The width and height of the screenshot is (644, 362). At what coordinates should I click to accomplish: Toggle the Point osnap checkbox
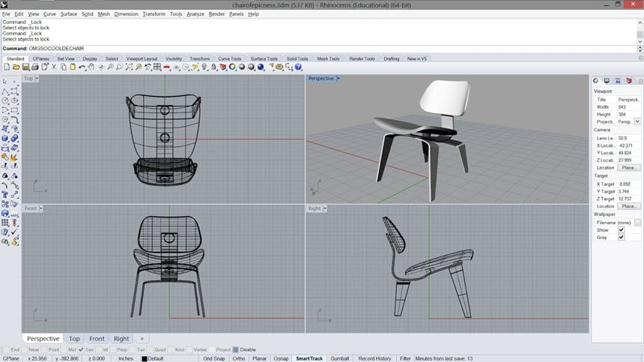(x=44, y=350)
